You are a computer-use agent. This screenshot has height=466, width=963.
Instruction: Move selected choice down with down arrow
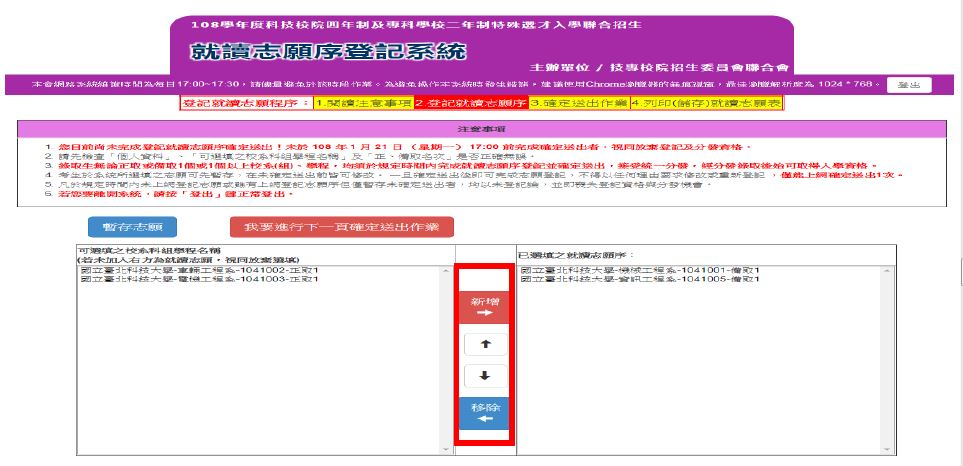(x=485, y=376)
